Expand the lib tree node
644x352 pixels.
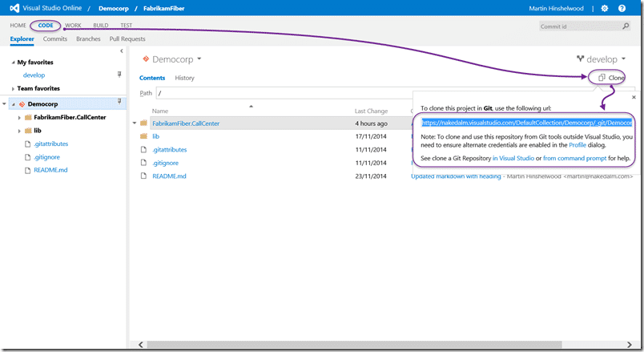[x=19, y=131]
